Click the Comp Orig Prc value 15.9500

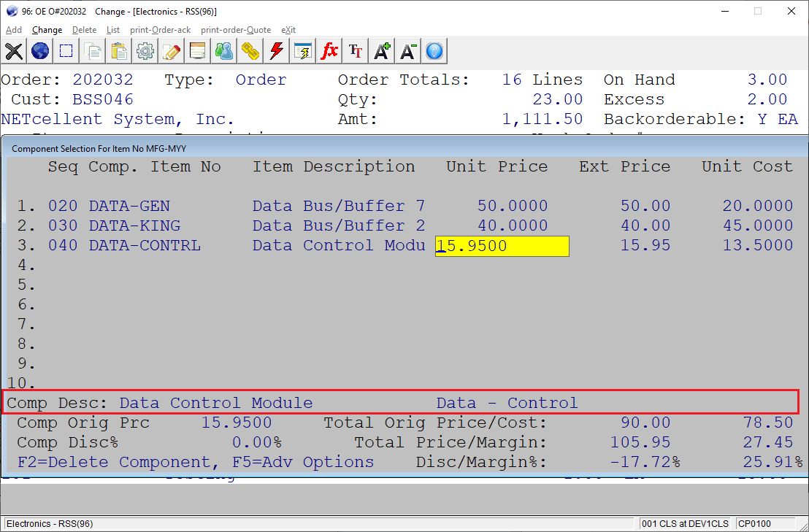coord(237,423)
